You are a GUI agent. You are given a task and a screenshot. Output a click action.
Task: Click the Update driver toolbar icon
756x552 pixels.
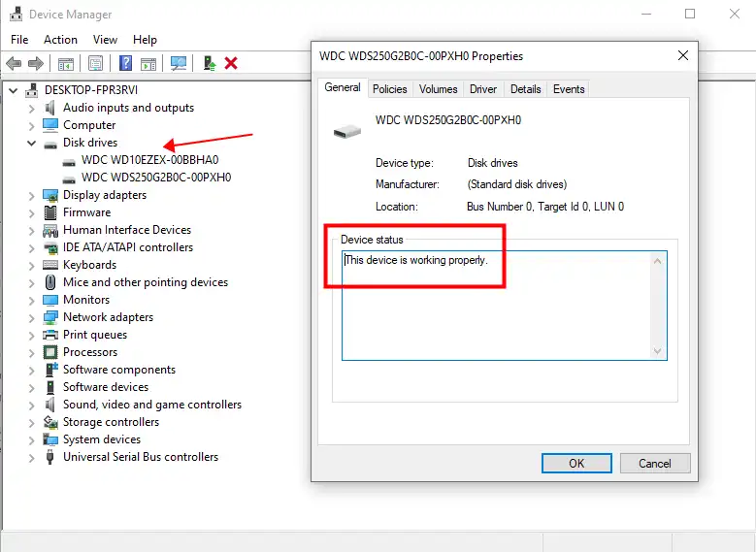(x=210, y=63)
